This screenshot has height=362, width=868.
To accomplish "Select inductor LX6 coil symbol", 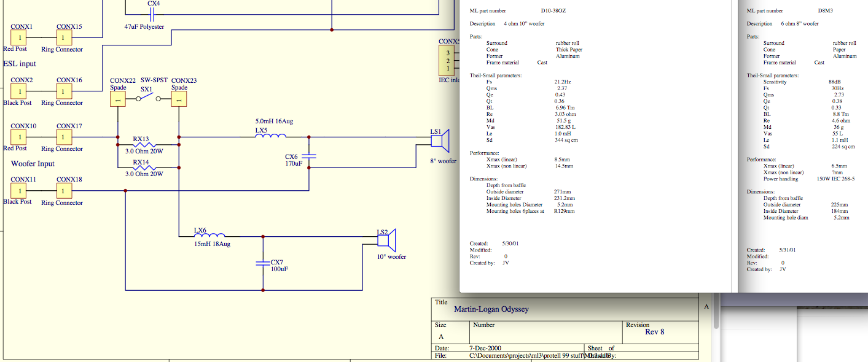I will click(x=209, y=235).
